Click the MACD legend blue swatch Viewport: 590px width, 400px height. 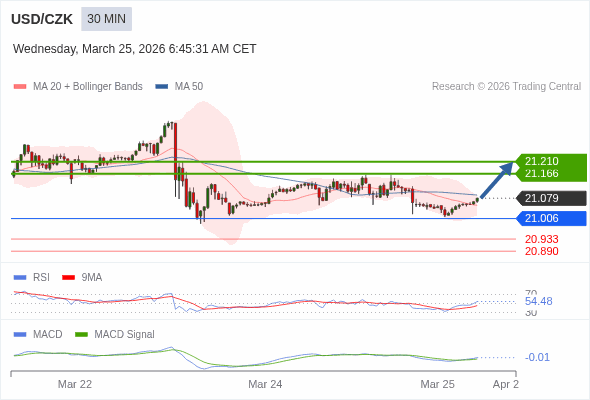pyautogui.click(x=20, y=335)
